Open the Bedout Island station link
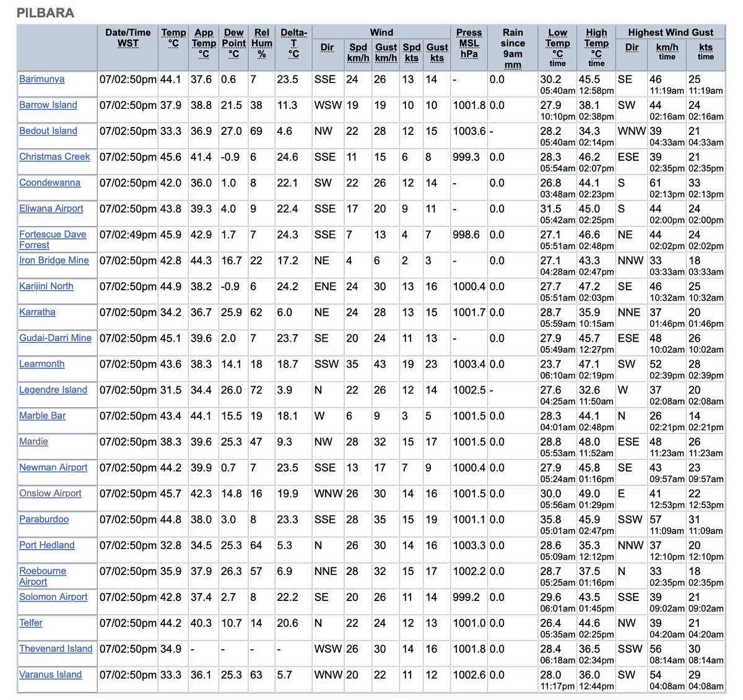Image resolution: width=743 pixels, height=700 pixels. 48,131
